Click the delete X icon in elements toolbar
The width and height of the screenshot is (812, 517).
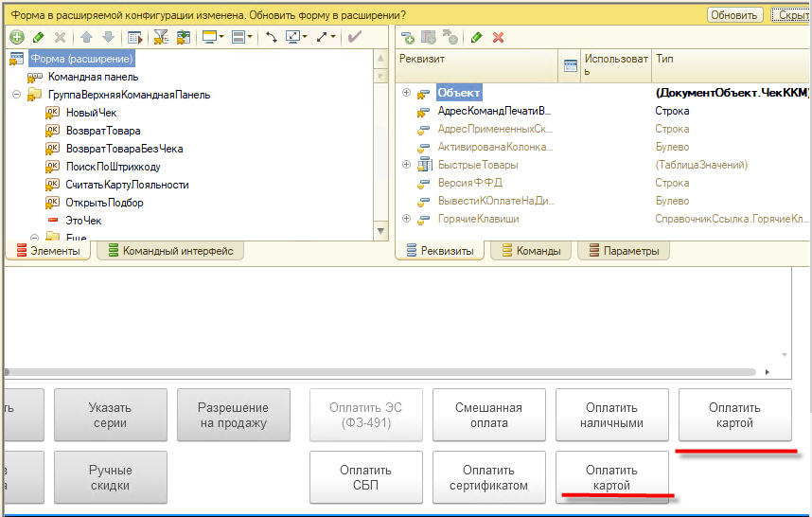pos(60,37)
